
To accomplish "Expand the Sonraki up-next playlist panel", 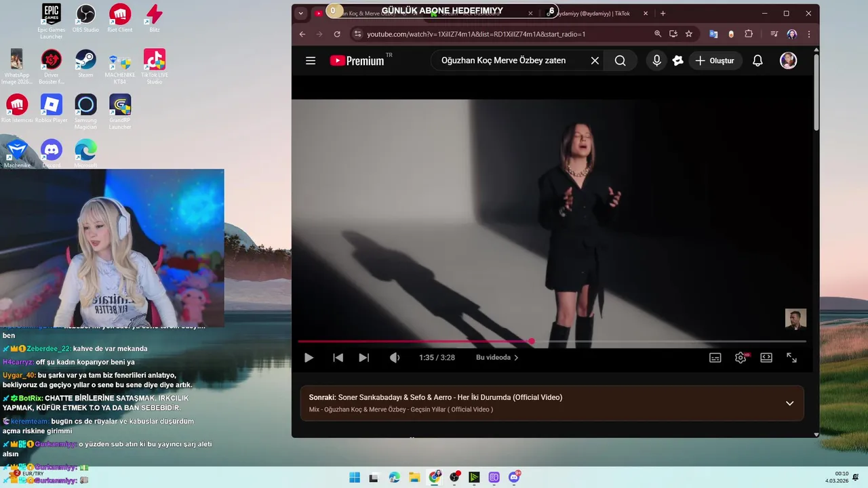I will click(x=789, y=403).
